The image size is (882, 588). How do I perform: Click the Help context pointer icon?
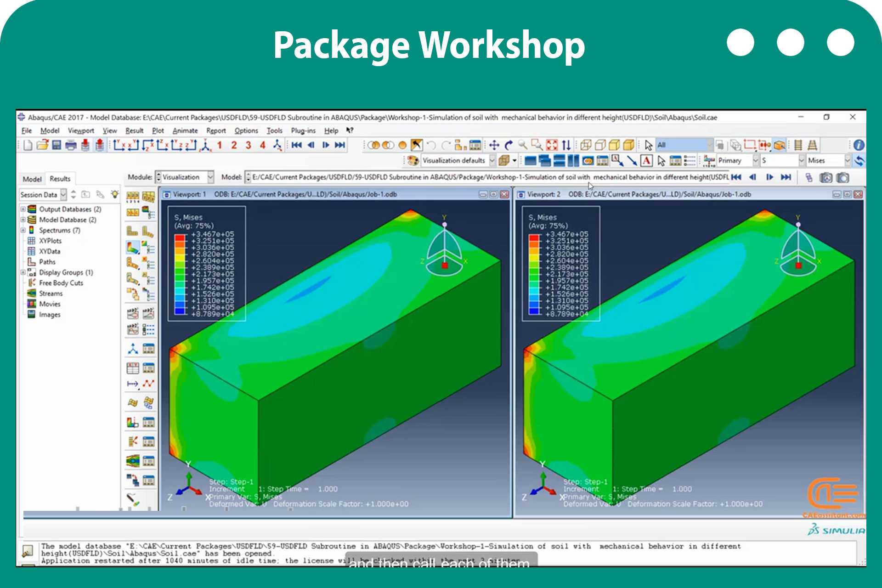pos(350,130)
